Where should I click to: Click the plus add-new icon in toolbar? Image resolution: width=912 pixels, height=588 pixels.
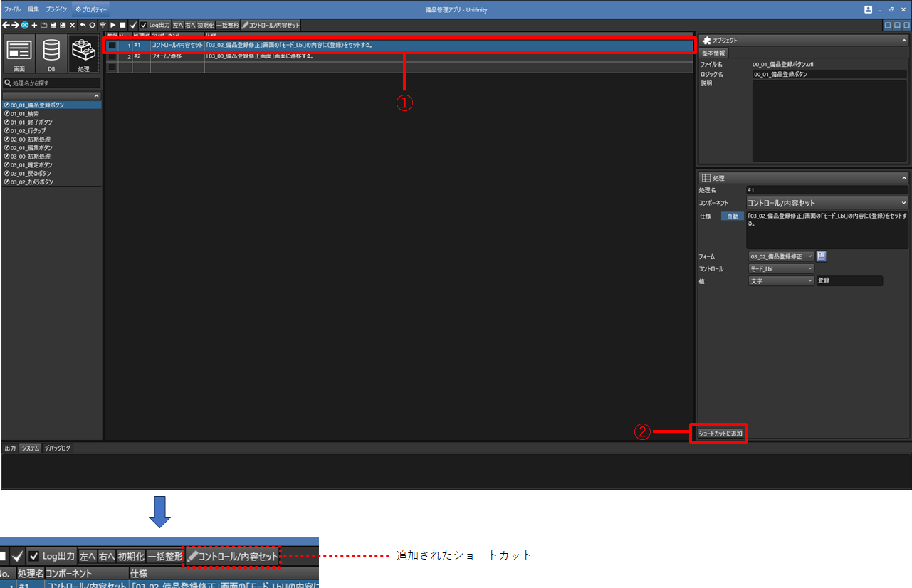click(34, 25)
